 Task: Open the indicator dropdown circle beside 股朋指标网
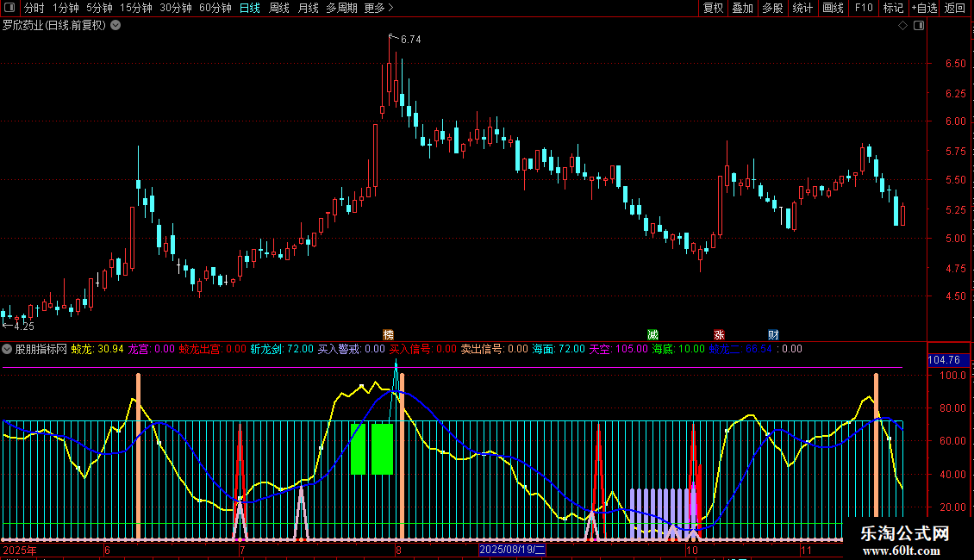[x=7, y=349]
